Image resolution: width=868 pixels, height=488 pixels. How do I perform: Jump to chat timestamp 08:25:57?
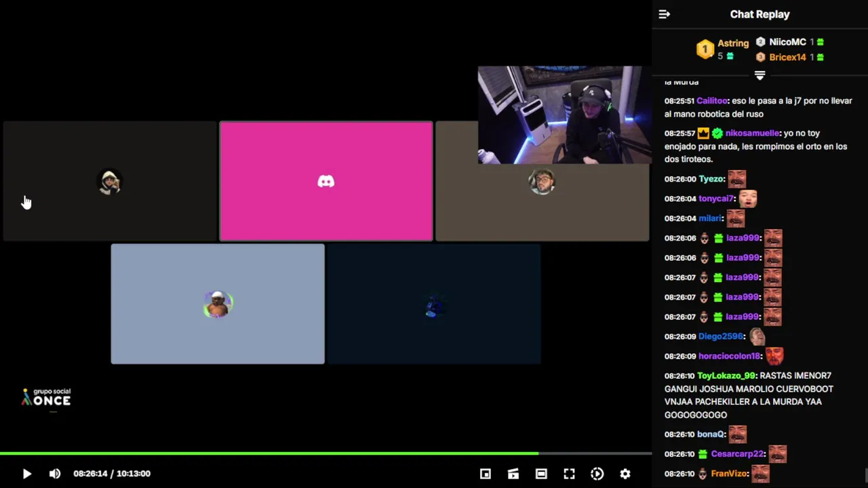pyautogui.click(x=679, y=134)
